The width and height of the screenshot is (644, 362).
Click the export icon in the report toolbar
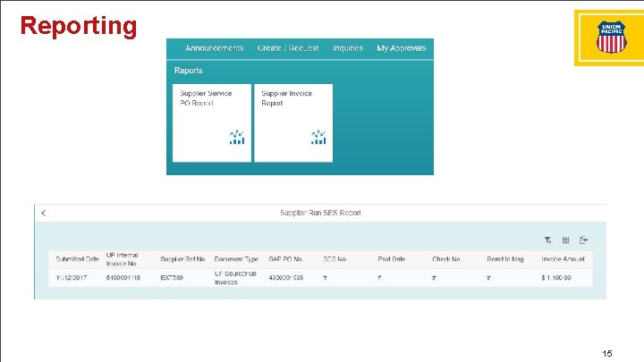pos(583,240)
